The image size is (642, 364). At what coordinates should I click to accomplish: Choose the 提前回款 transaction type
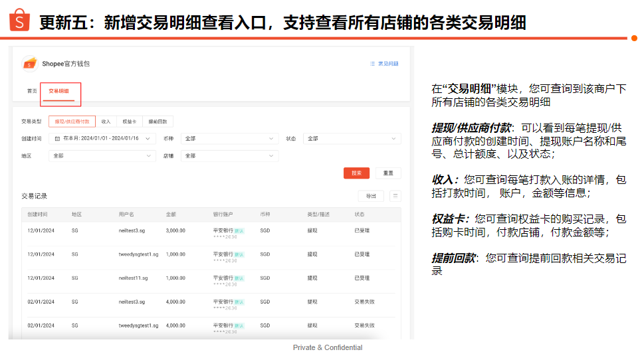pyautogui.click(x=158, y=122)
